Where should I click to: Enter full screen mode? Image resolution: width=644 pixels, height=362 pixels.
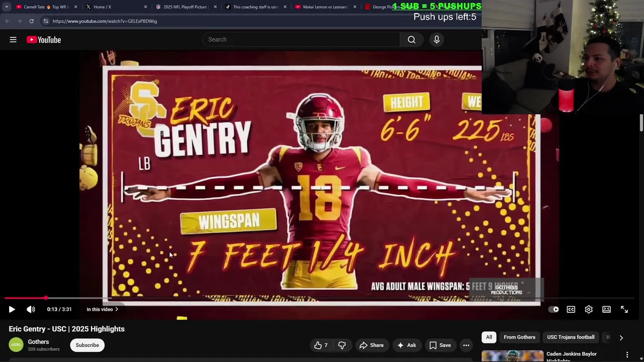pyautogui.click(x=624, y=309)
